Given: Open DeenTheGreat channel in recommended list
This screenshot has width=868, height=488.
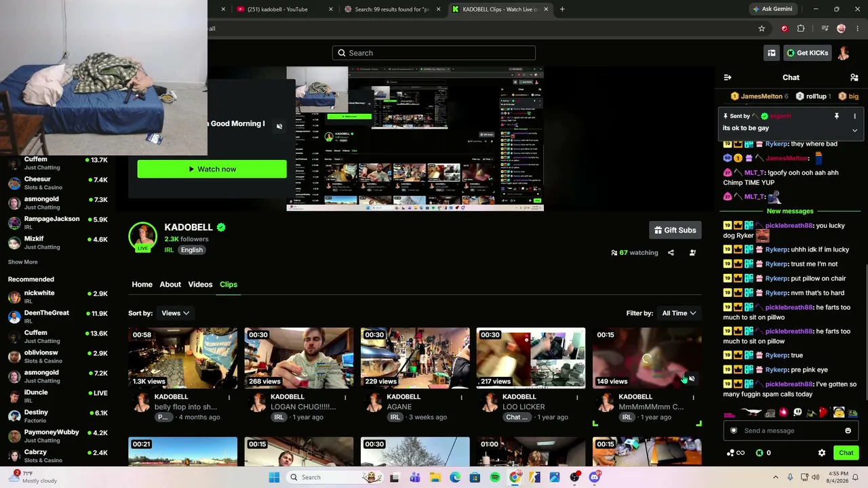Looking at the screenshot, I should [58, 317].
